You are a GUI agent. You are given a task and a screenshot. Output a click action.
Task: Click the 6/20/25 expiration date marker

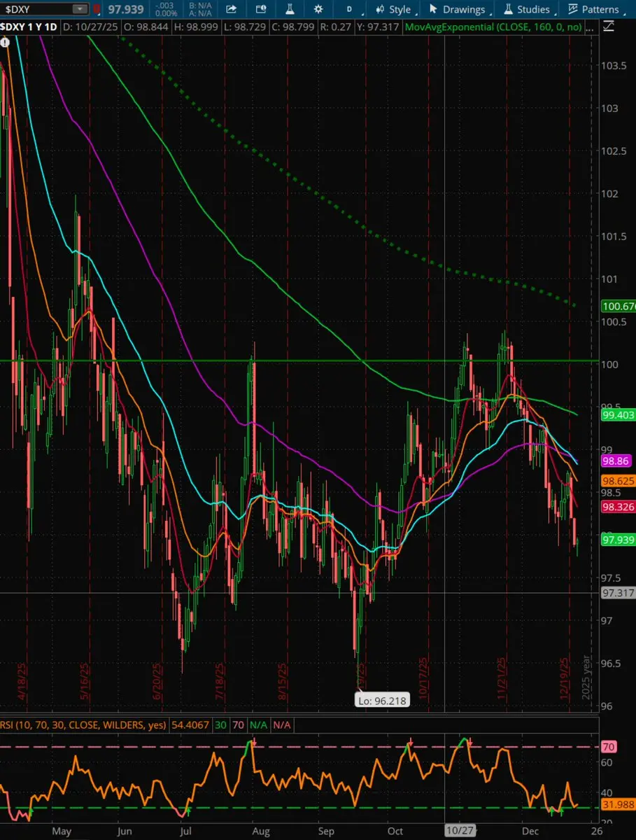(x=158, y=681)
